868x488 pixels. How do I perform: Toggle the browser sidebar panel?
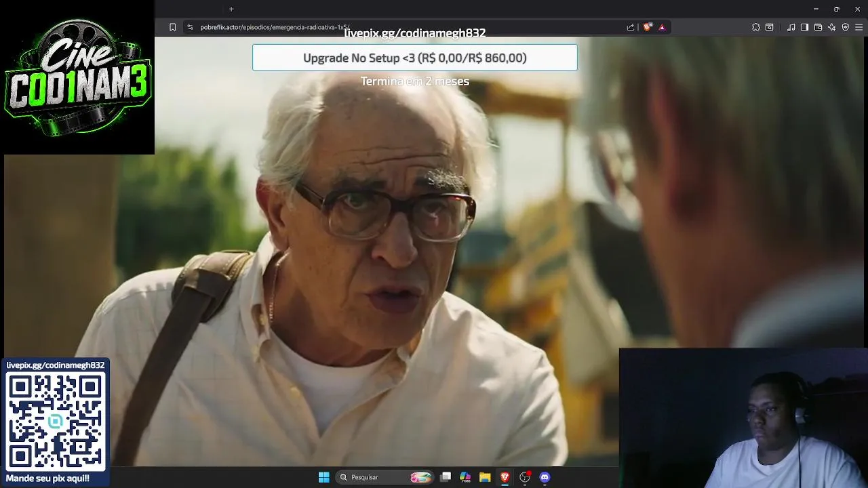coord(804,27)
